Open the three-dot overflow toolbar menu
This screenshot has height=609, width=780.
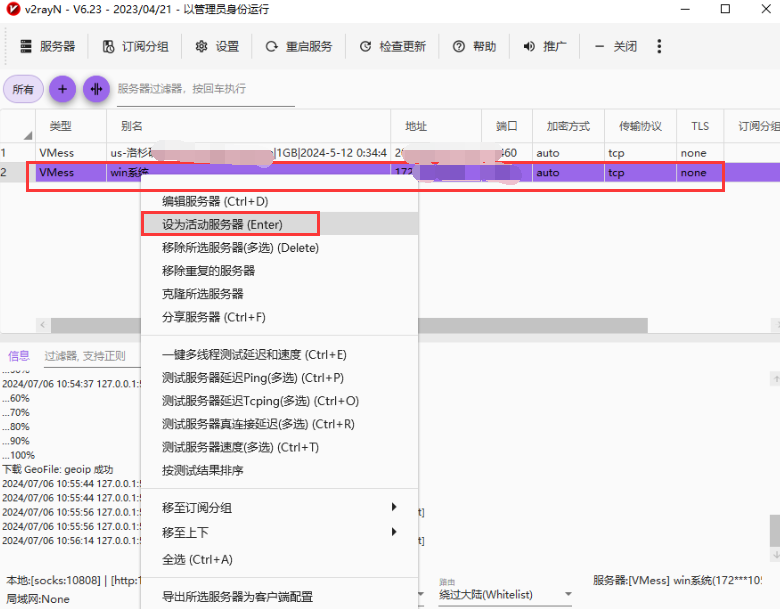coord(659,47)
